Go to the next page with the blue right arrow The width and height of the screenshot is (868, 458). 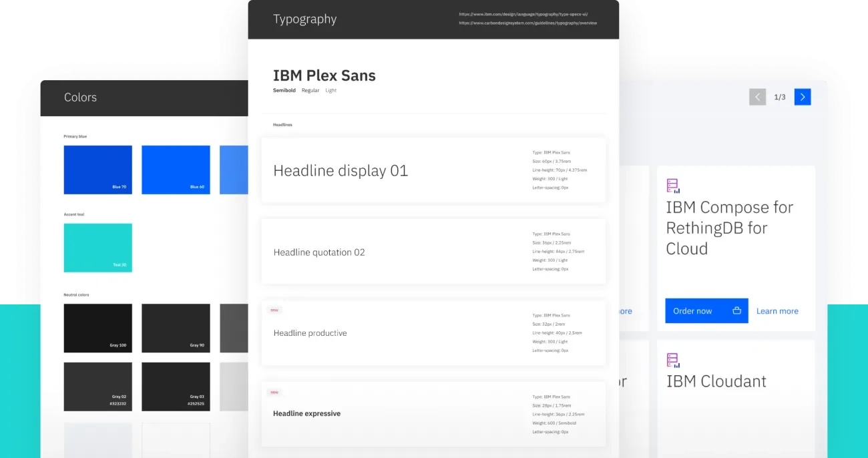pyautogui.click(x=803, y=97)
